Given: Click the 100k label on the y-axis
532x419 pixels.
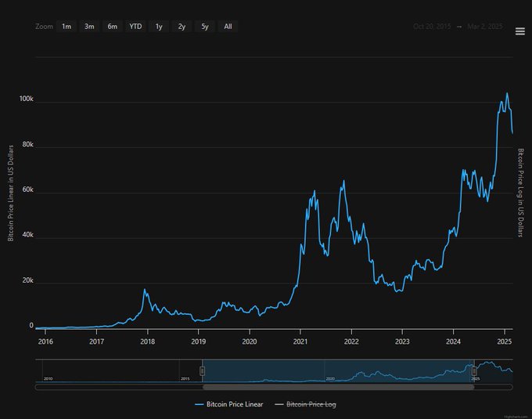Looking at the screenshot, I should (x=26, y=99).
